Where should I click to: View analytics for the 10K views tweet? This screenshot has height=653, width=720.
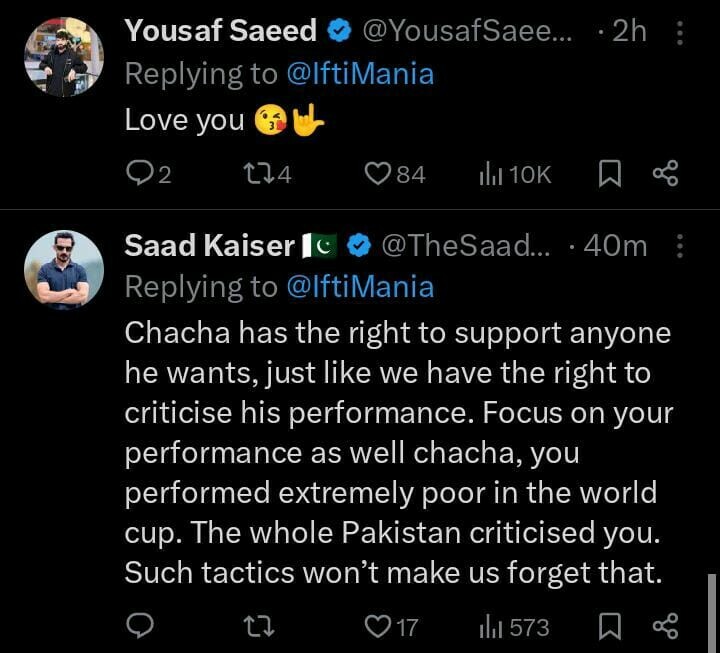(x=490, y=175)
